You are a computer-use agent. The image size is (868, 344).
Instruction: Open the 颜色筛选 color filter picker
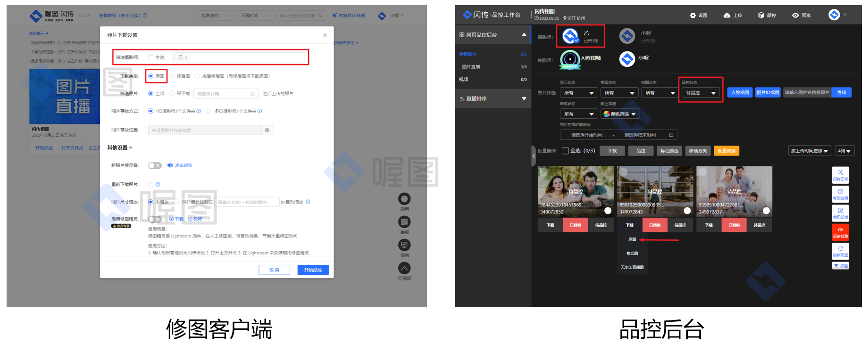tap(620, 114)
